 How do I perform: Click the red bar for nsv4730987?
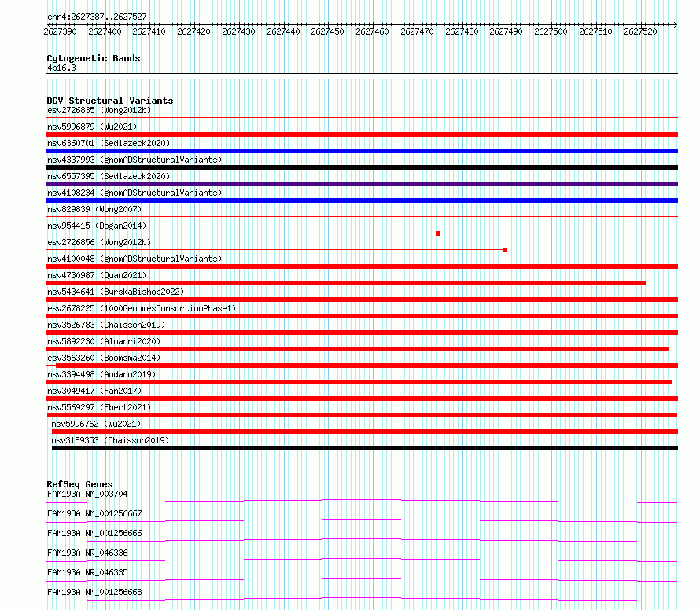tap(346, 283)
